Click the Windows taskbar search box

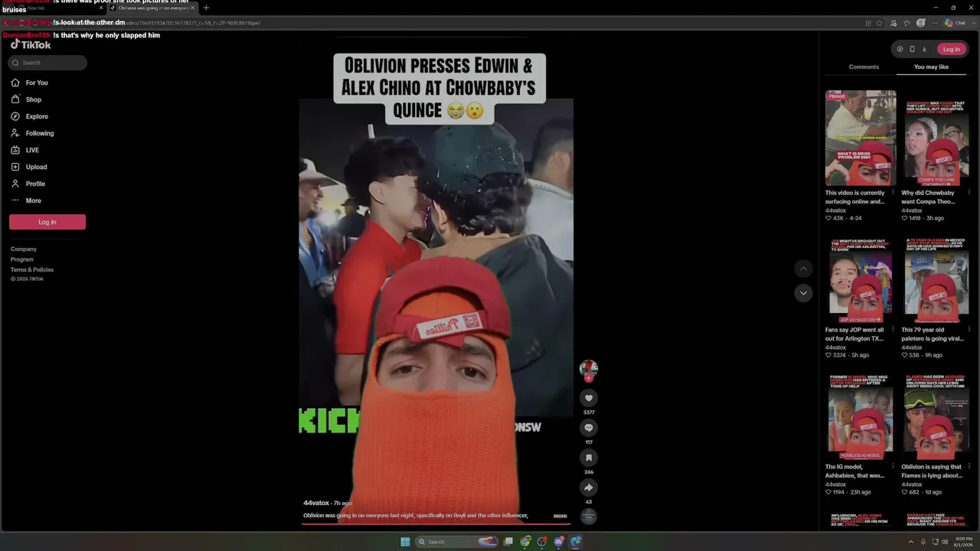click(458, 542)
